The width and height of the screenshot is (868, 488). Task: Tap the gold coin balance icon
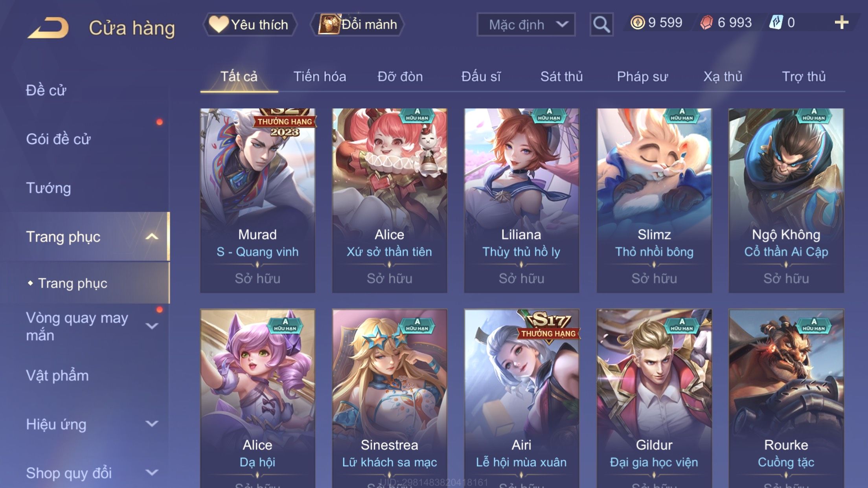coord(637,22)
